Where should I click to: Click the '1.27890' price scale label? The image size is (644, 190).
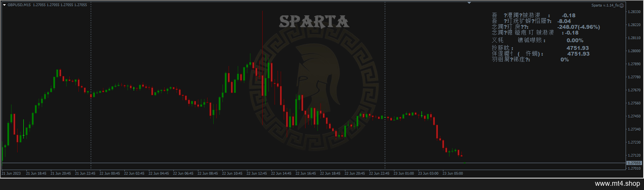(634, 64)
